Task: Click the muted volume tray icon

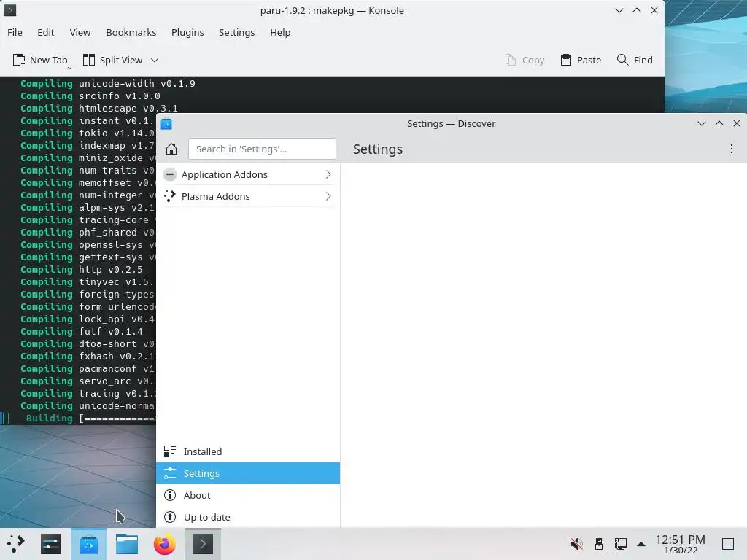Action: (577, 544)
